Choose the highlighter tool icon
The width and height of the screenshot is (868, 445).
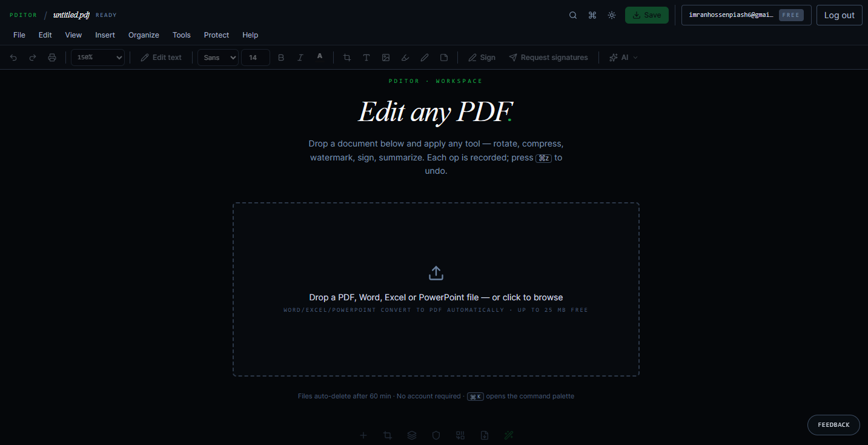405,58
